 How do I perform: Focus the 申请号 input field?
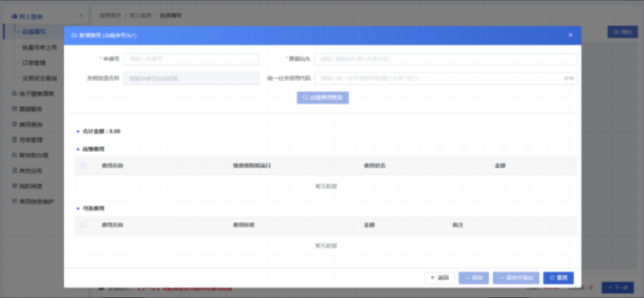191,59
